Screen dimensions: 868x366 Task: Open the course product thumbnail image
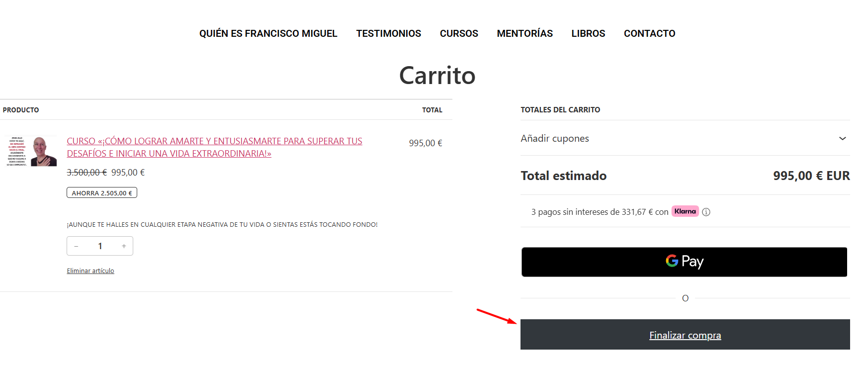pos(31,151)
